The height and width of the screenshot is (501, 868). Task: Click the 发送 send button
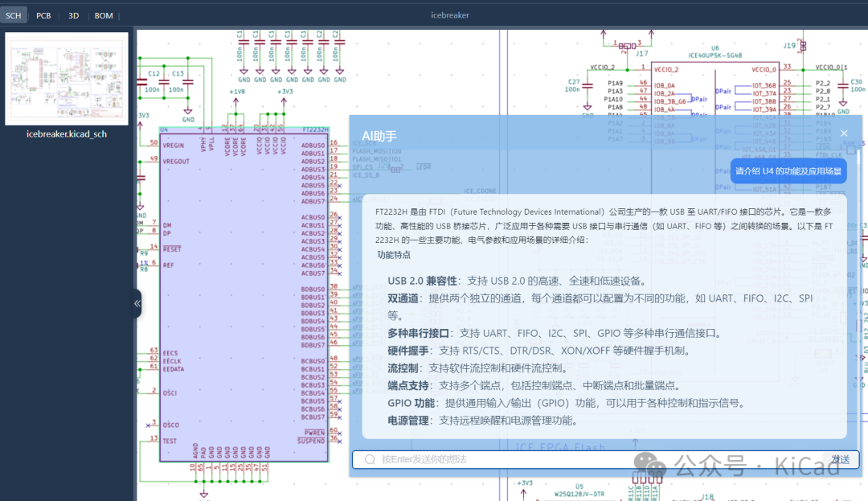(841, 459)
